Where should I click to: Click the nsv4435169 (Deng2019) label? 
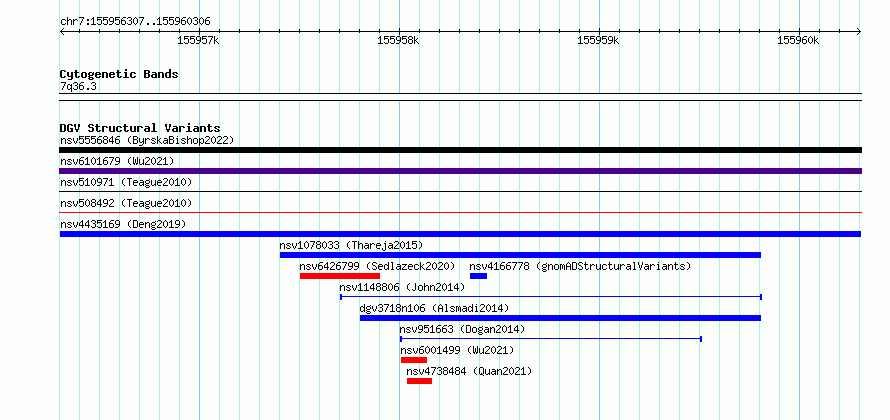point(123,224)
